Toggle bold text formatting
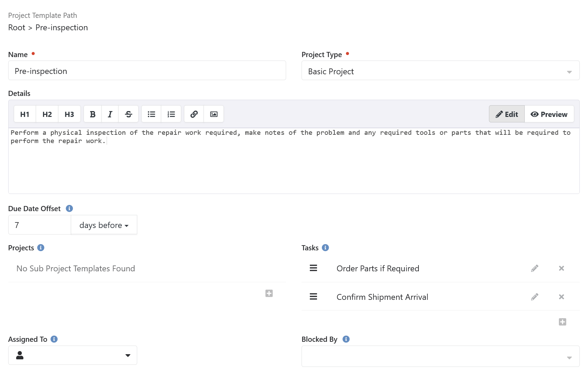 [x=92, y=114]
